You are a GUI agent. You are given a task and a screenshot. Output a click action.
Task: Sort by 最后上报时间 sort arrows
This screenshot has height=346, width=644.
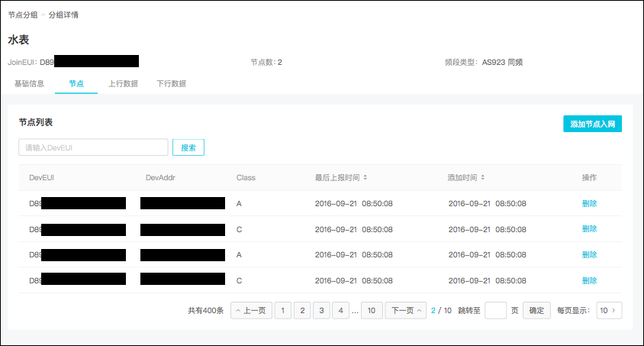click(x=365, y=177)
